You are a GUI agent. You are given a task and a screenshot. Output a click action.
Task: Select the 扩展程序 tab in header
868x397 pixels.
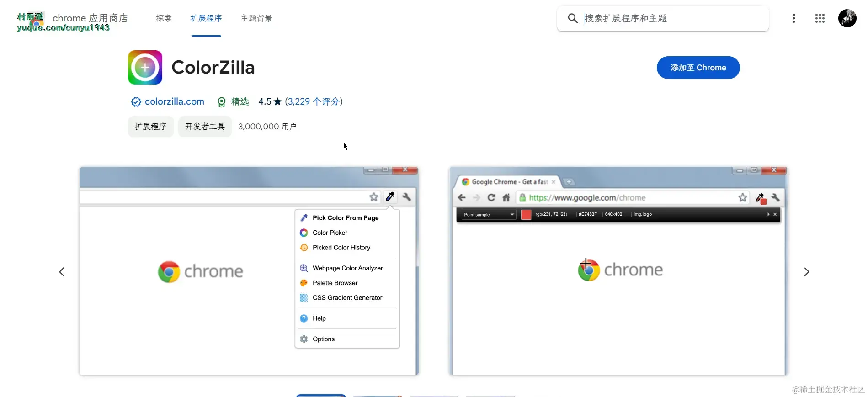206,18
